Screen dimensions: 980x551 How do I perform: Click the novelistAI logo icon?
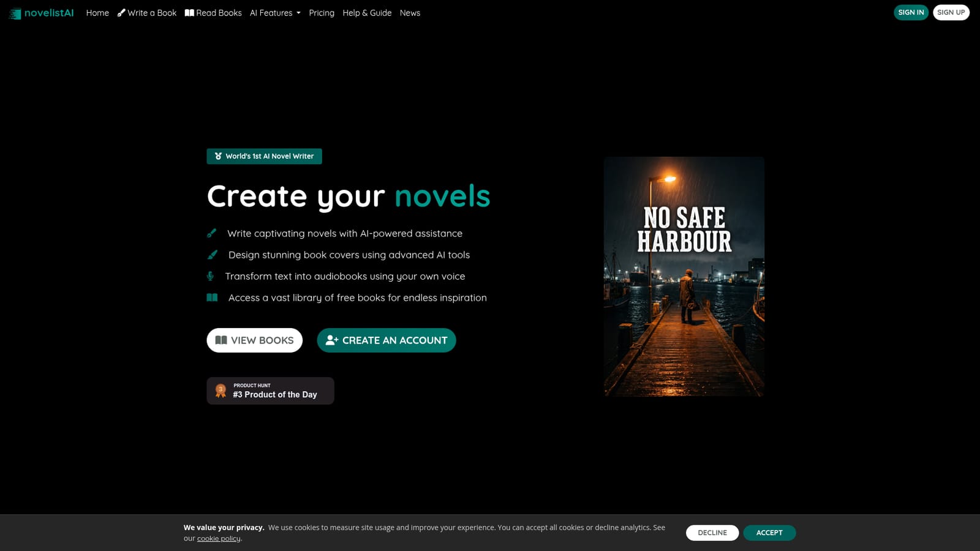point(15,13)
